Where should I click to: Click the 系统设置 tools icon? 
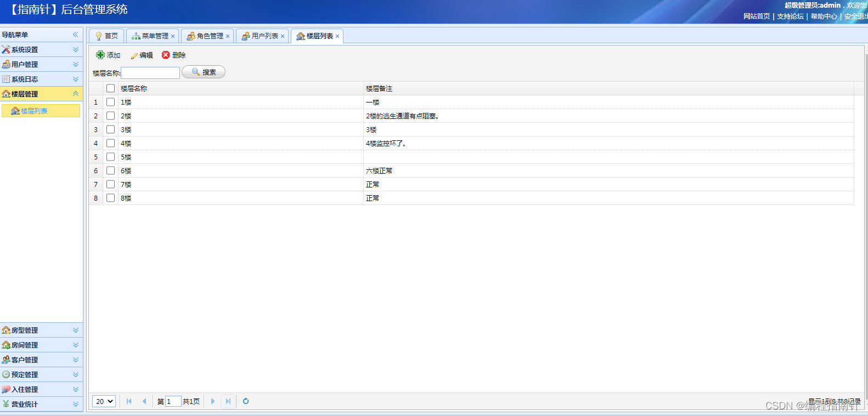6,49
